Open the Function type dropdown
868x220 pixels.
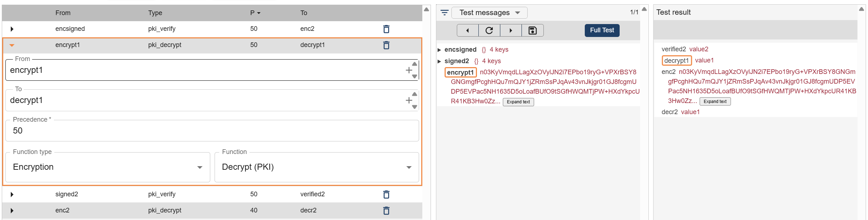[x=108, y=167]
